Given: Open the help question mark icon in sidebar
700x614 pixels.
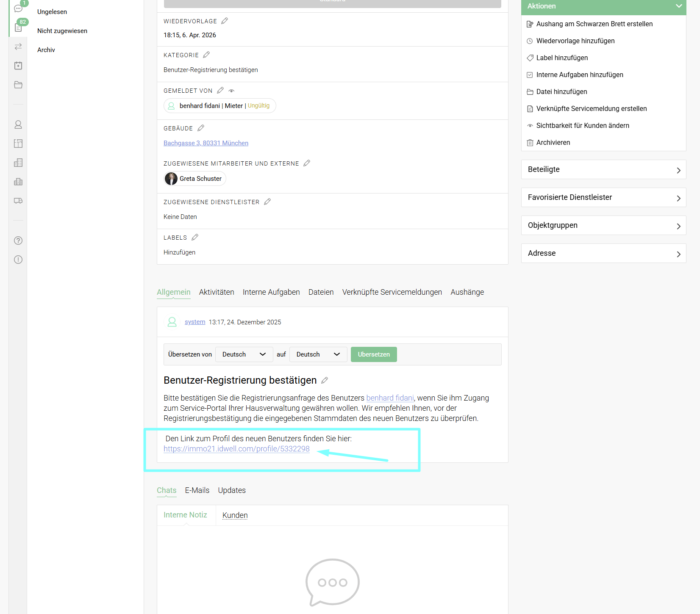Looking at the screenshot, I should (x=18, y=241).
